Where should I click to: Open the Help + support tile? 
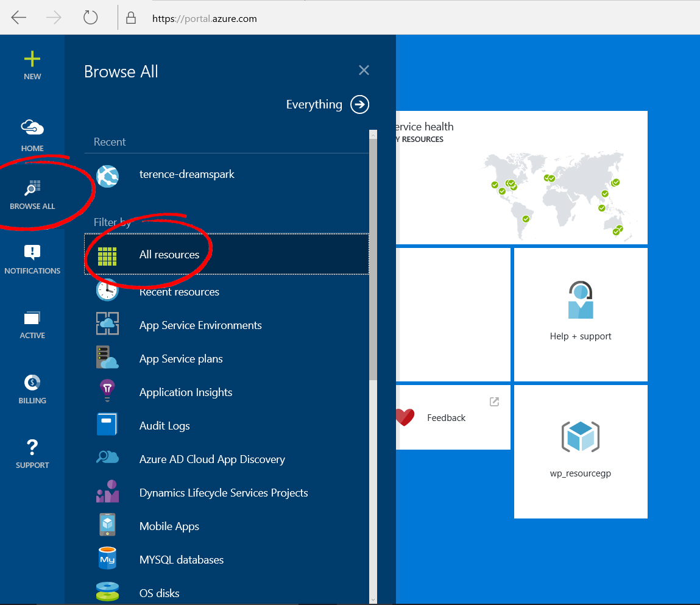click(581, 314)
